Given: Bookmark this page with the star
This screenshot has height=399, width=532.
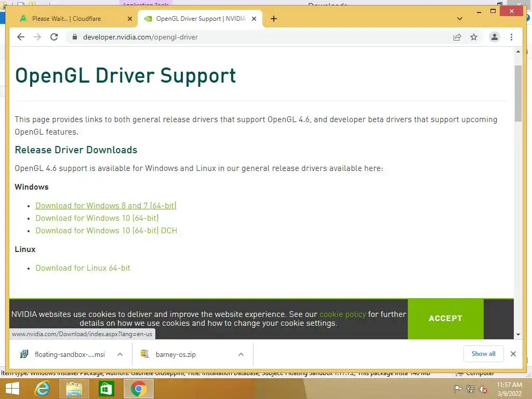Looking at the screenshot, I should click(474, 37).
